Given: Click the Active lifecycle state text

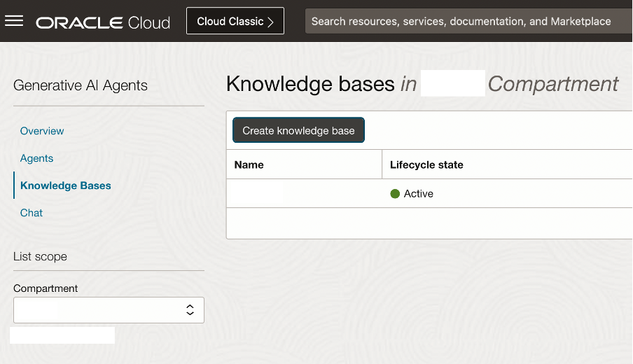Looking at the screenshot, I should [x=419, y=194].
